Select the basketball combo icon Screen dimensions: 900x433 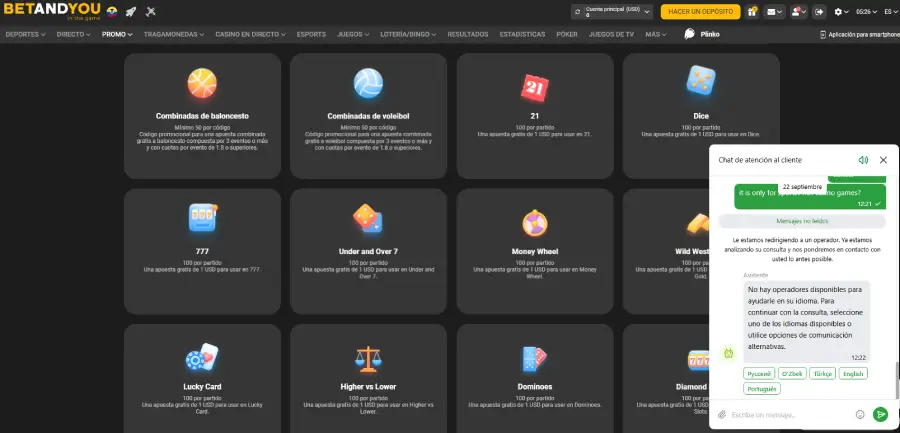[x=202, y=83]
